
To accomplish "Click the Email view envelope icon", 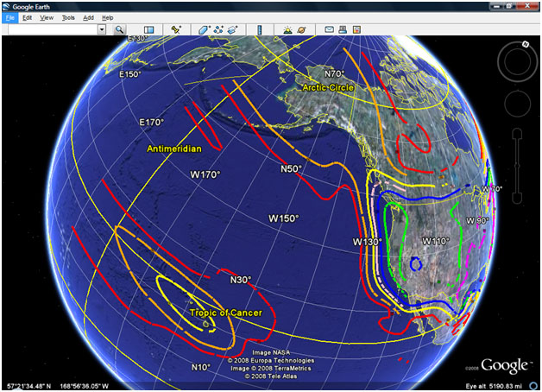I will [x=329, y=29].
